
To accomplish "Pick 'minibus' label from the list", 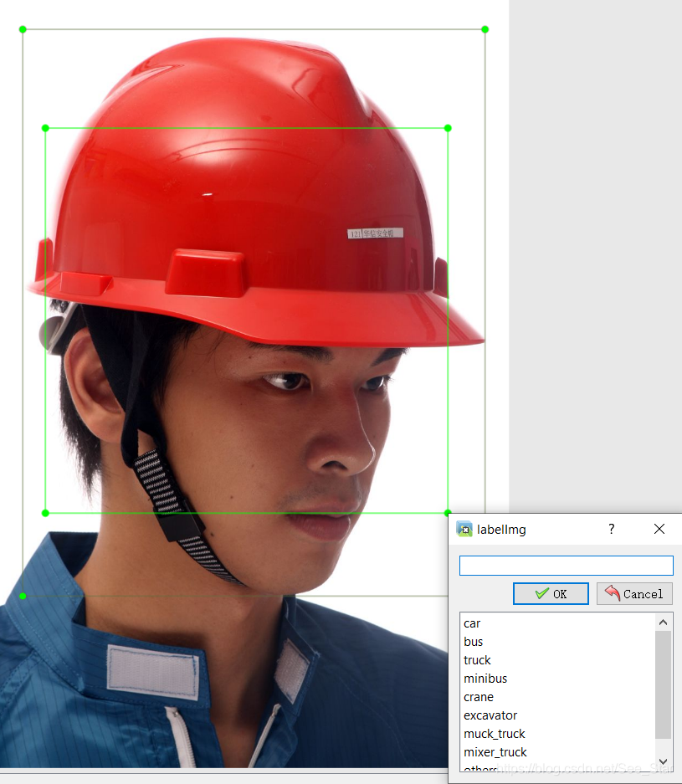I will 558,679.
